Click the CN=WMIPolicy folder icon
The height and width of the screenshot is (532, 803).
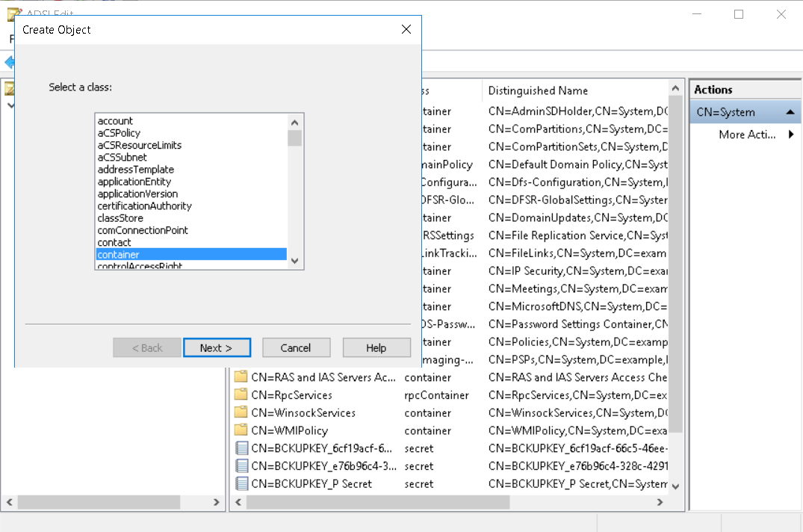[241, 430]
